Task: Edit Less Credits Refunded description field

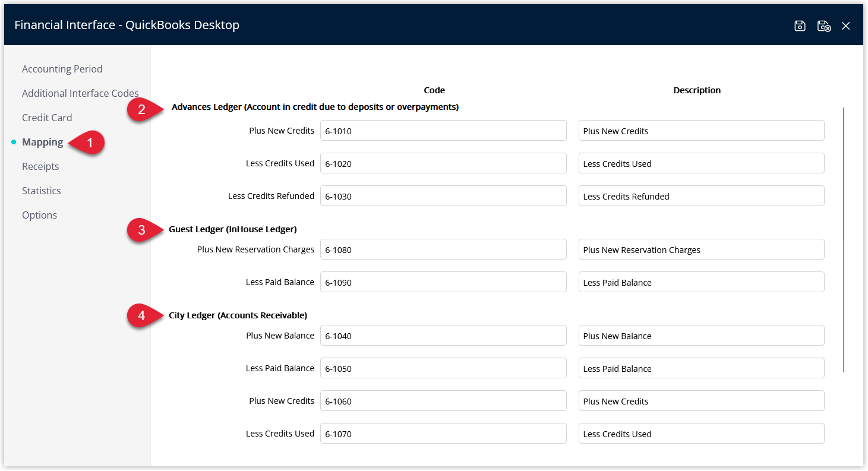Action: coord(702,196)
